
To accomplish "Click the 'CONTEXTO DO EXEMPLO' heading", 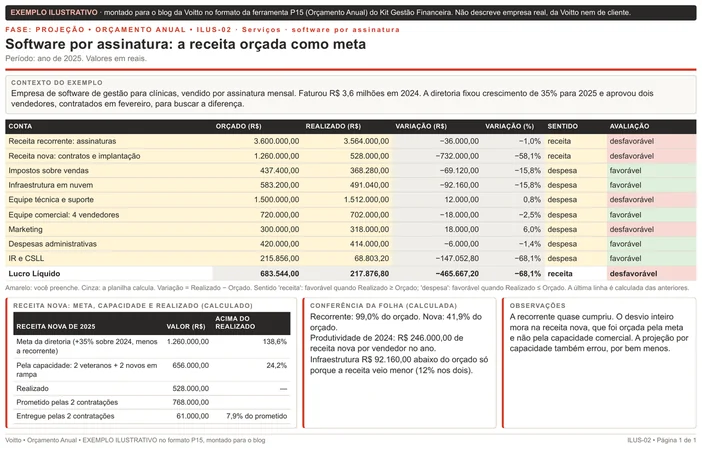I will point(57,83).
